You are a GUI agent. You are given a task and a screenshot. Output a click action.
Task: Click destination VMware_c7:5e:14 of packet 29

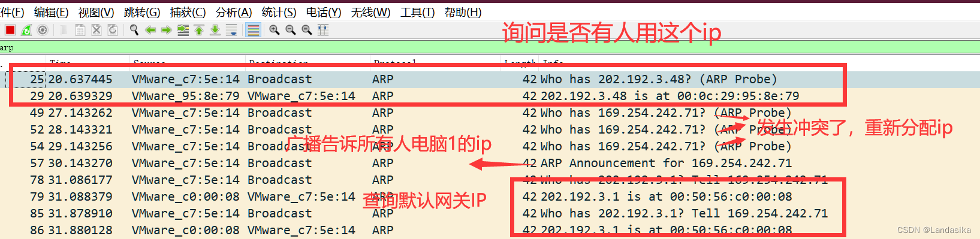[301, 96]
